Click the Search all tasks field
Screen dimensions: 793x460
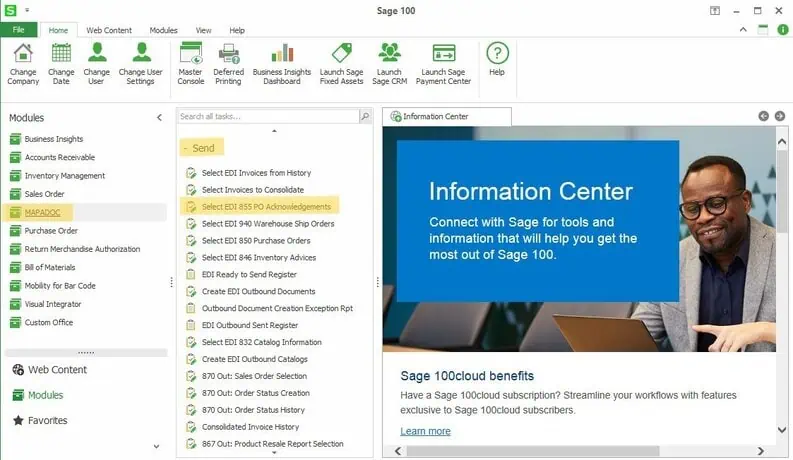click(268, 116)
